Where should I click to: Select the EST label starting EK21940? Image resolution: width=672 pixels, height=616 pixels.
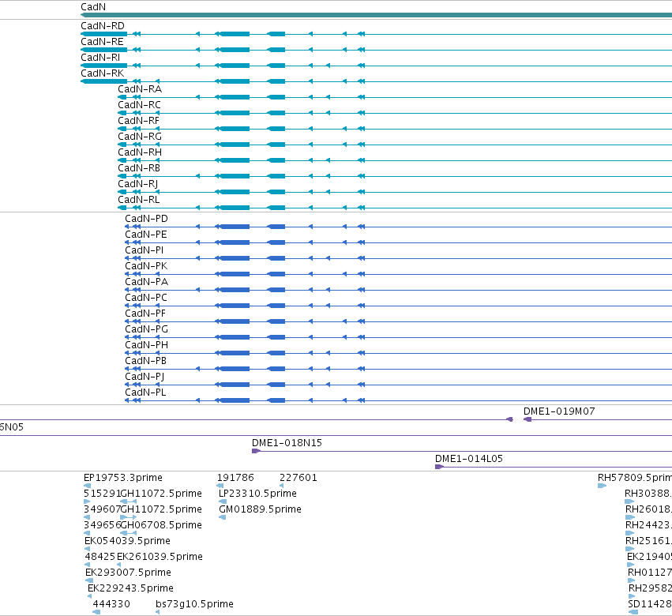click(x=650, y=558)
